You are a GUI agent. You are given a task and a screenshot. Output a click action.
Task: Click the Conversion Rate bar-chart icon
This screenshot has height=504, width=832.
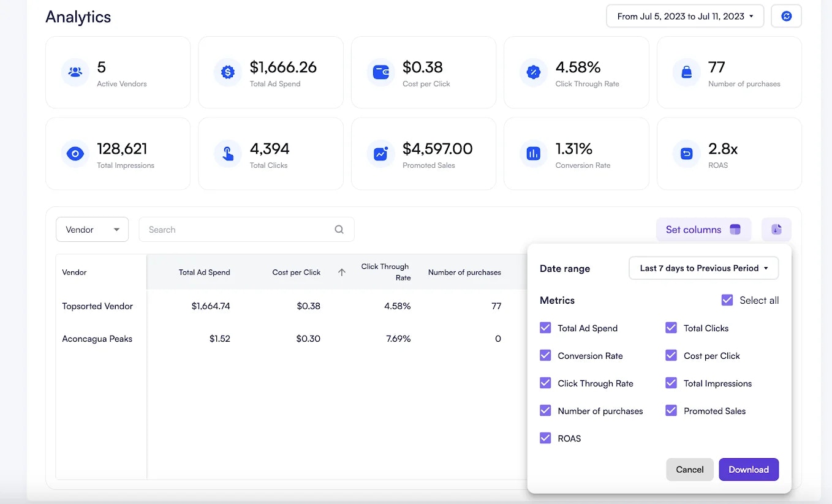point(533,154)
